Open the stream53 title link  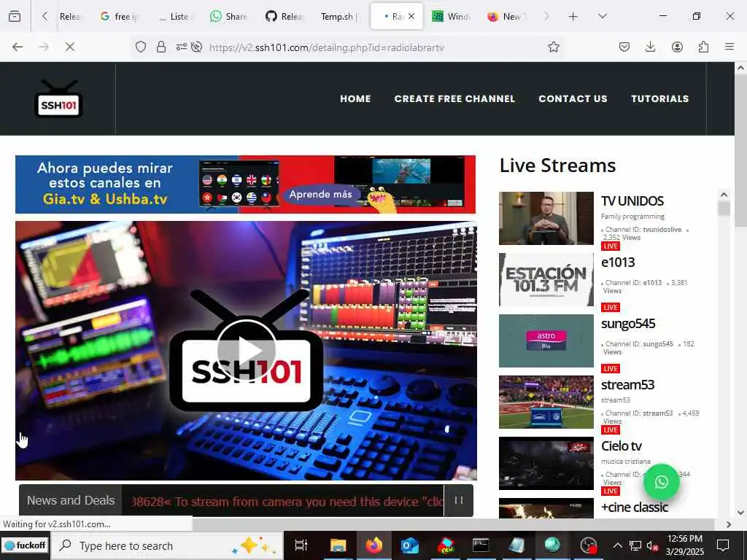tap(627, 385)
